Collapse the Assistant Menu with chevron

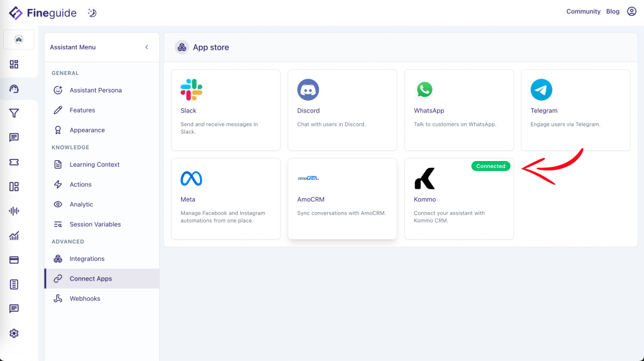[x=147, y=47]
